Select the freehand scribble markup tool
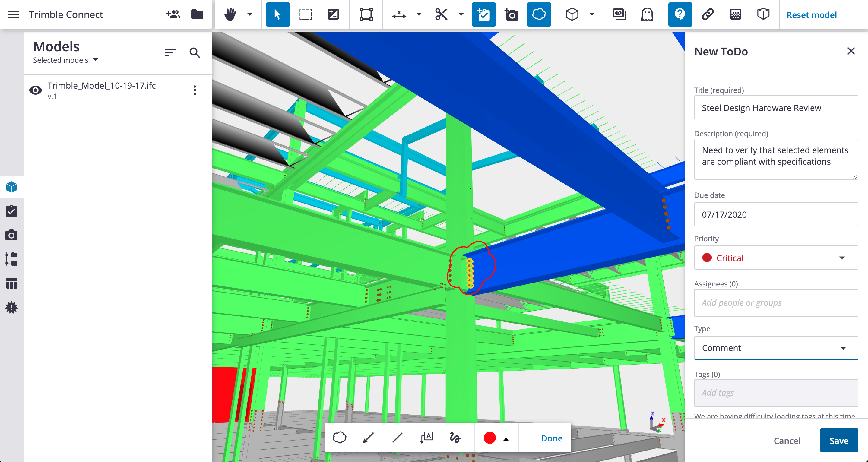868x462 pixels. coord(455,438)
